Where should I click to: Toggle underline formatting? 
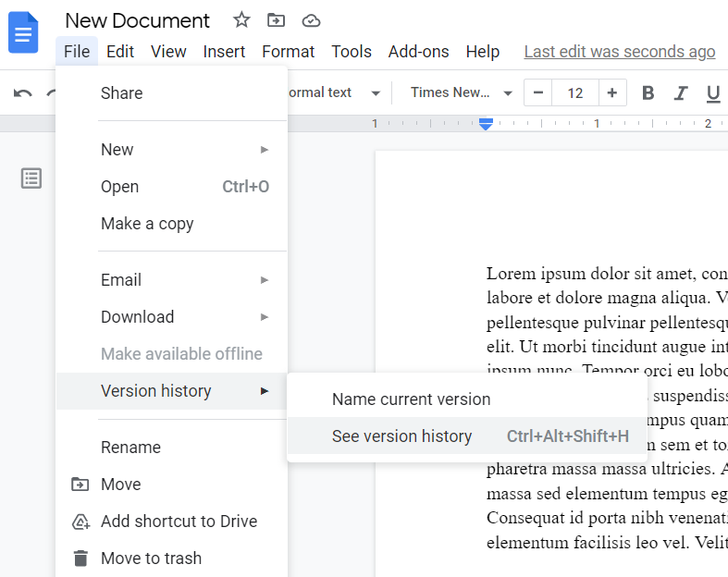(713, 93)
